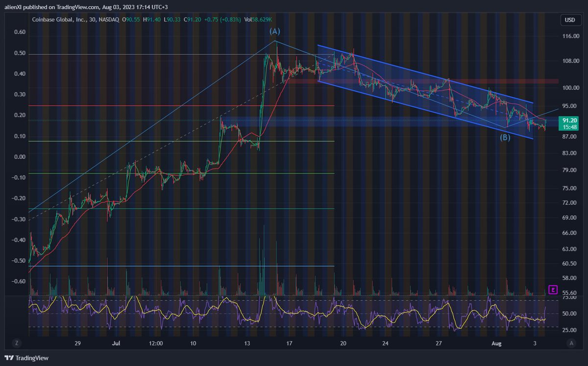Select the (A) wave label
The width and height of the screenshot is (588, 366).
[x=275, y=31]
